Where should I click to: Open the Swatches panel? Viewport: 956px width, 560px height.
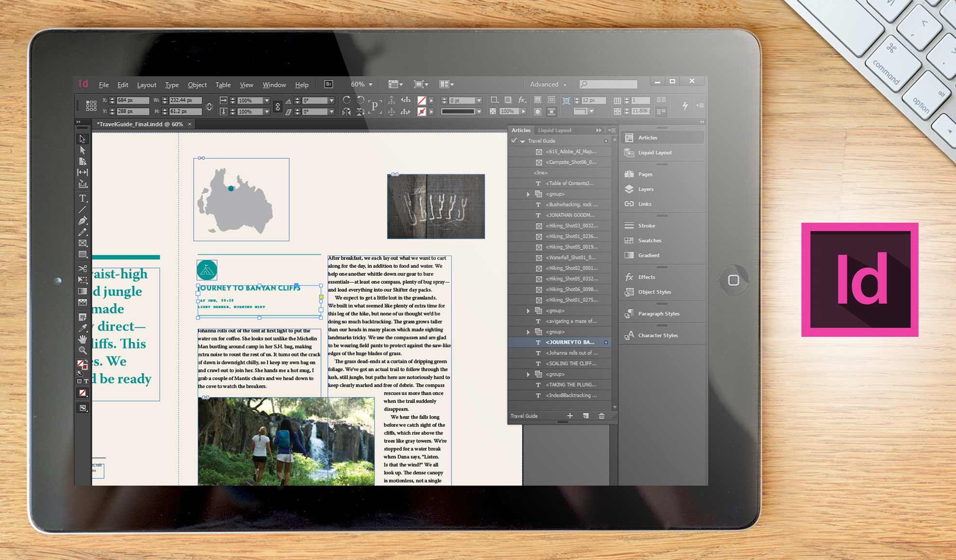click(649, 241)
